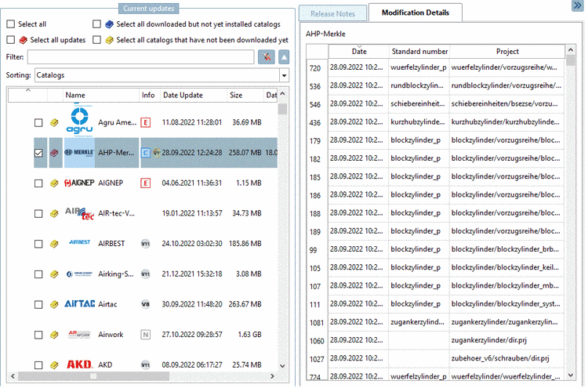Image resolution: width=588 pixels, height=388 pixels.
Task: Sort catalogs by Size column header
Action: [245, 95]
